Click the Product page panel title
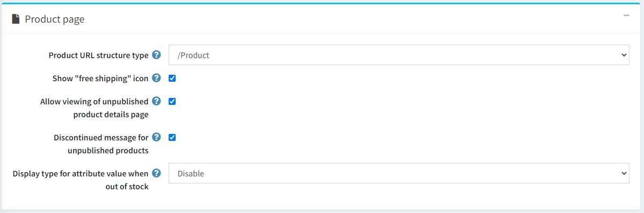The width and height of the screenshot is (644, 213). (55, 19)
